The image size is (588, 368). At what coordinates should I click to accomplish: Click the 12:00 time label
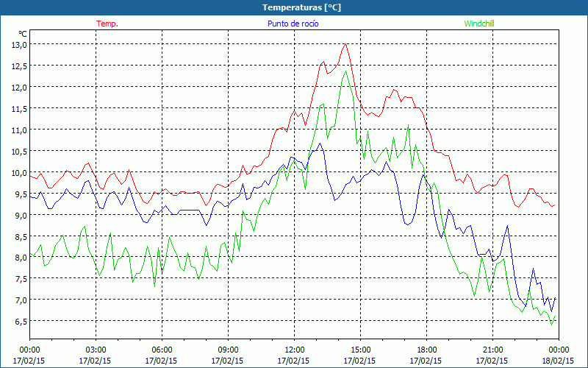click(294, 350)
